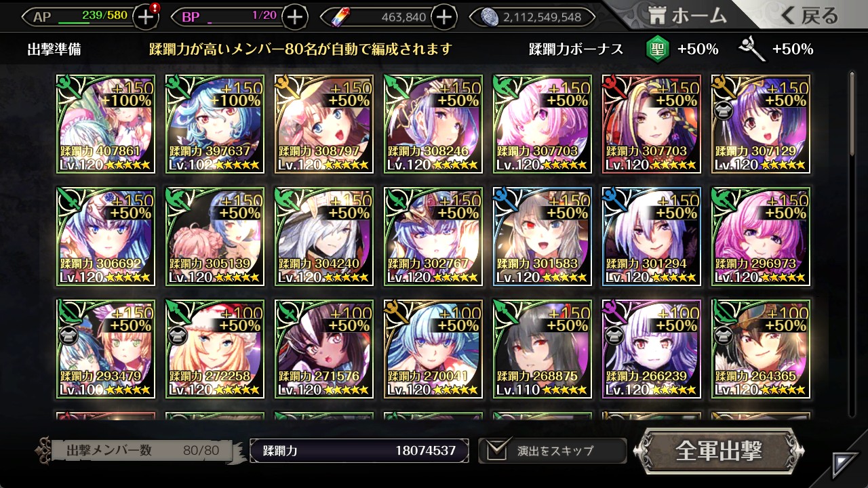868x488 pixels.
Task: Tap the plus icon next to BP gauge
Action: click(x=294, y=17)
